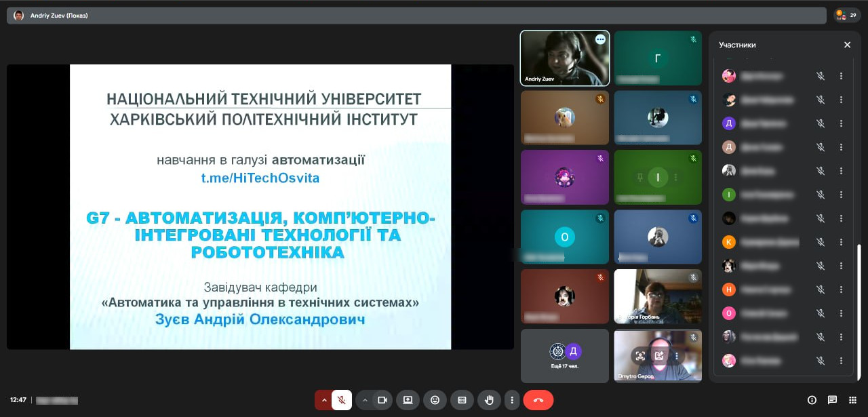Open options menu for purple Д row
The height and width of the screenshot is (417, 868).
pos(841,123)
